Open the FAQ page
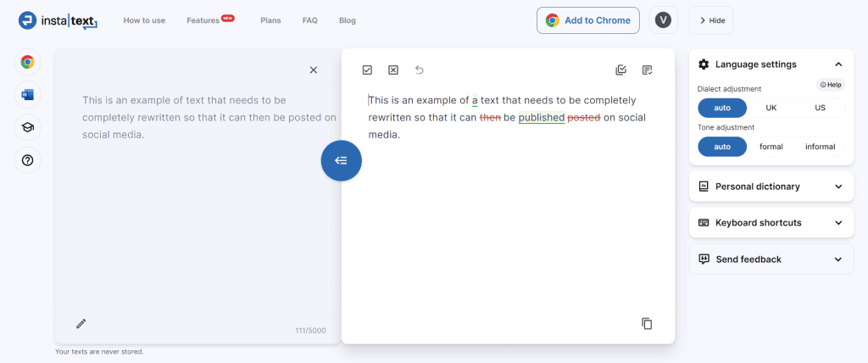 (x=310, y=20)
